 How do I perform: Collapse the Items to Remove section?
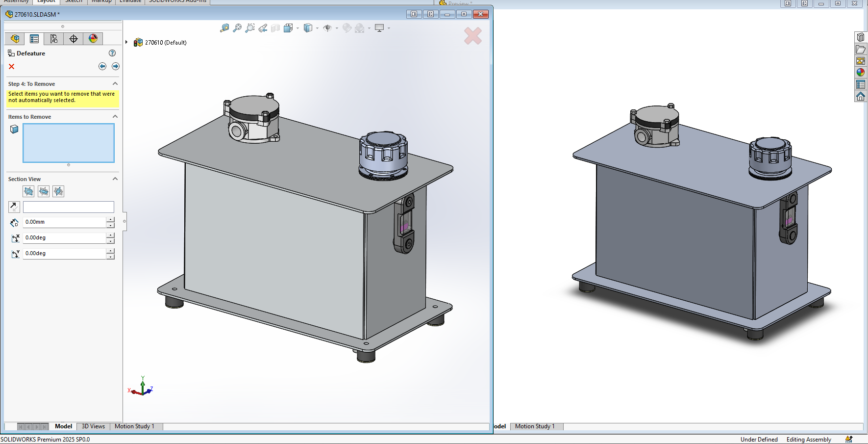click(x=115, y=117)
